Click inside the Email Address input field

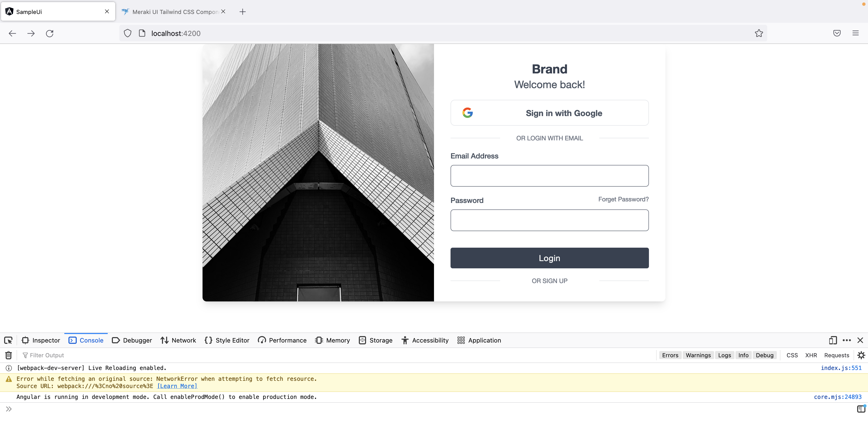coord(549,176)
